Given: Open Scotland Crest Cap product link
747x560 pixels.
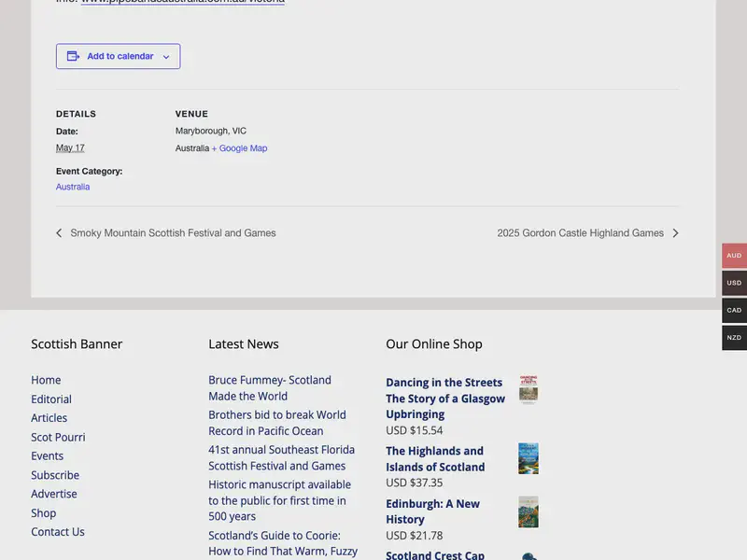Looking at the screenshot, I should pos(435,555).
